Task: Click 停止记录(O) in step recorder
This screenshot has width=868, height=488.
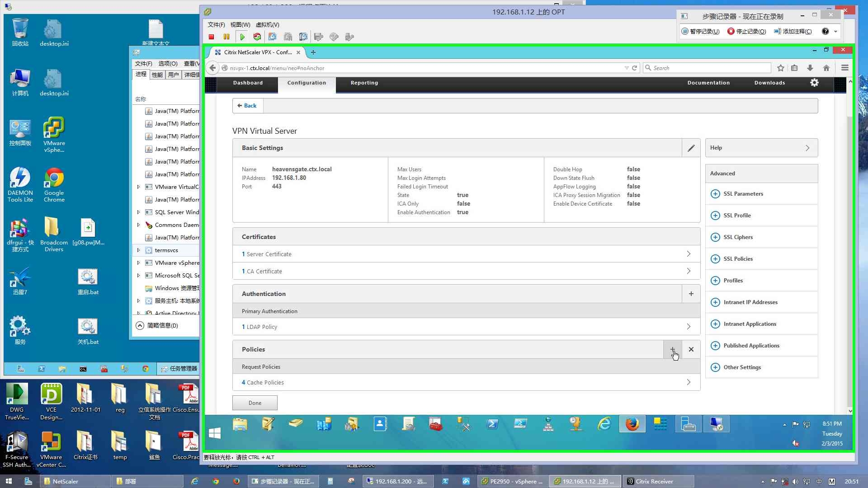Action: pos(747,32)
